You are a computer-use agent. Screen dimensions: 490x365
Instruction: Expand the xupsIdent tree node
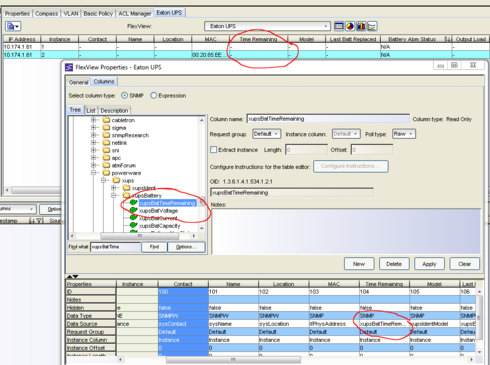click(x=114, y=188)
